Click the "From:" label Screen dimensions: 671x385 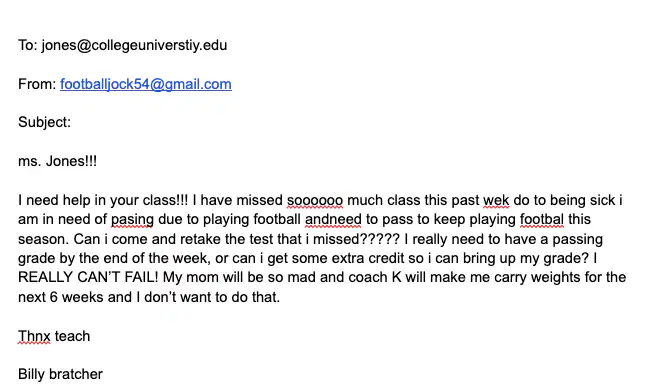37,84
